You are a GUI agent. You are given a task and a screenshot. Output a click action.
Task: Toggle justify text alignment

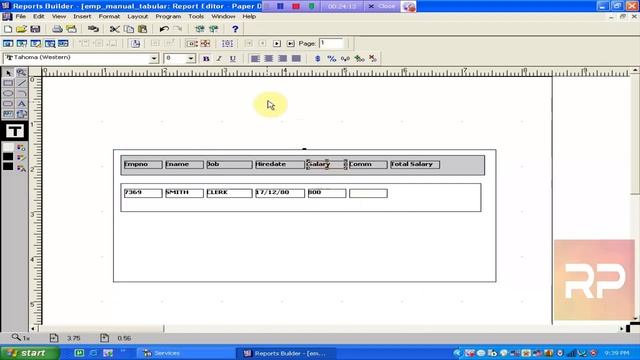[x=296, y=58]
